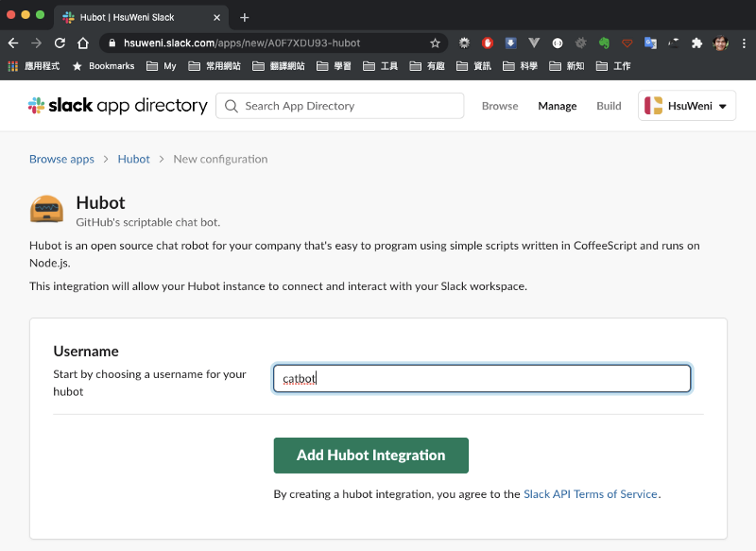756x551 pixels.
Task: Reload the current page
Action: pos(60,43)
